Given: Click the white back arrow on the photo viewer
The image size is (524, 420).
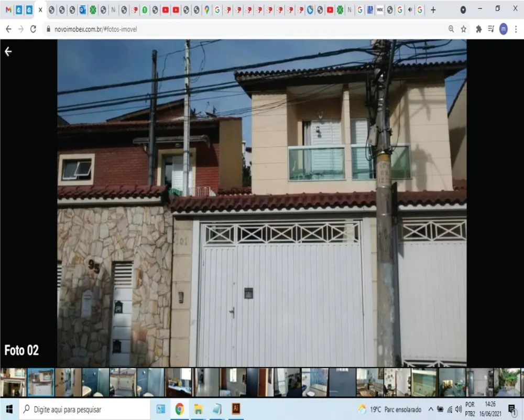Looking at the screenshot, I should tap(8, 51).
